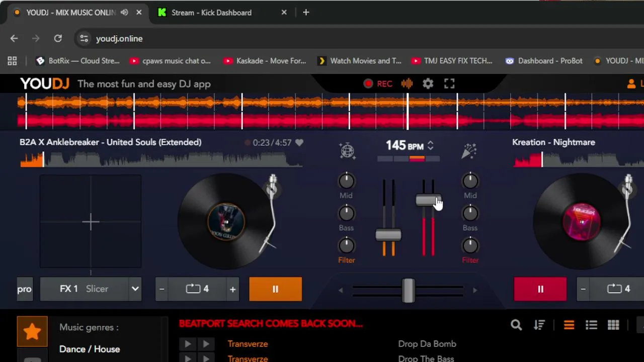
Task: Pause the left deck with the orange button
Action: click(275, 289)
